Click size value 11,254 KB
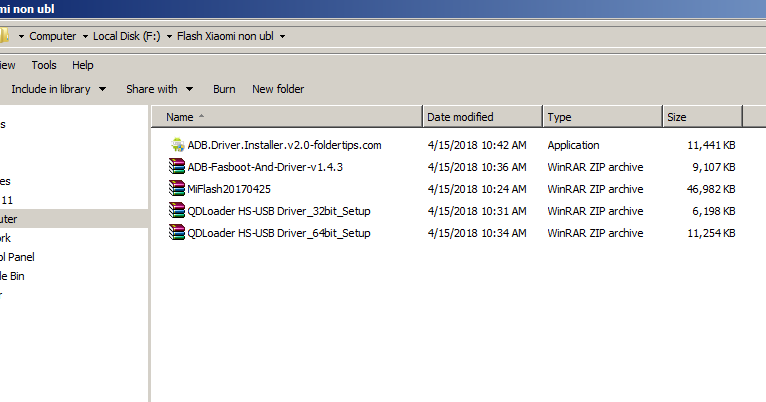 coord(711,233)
